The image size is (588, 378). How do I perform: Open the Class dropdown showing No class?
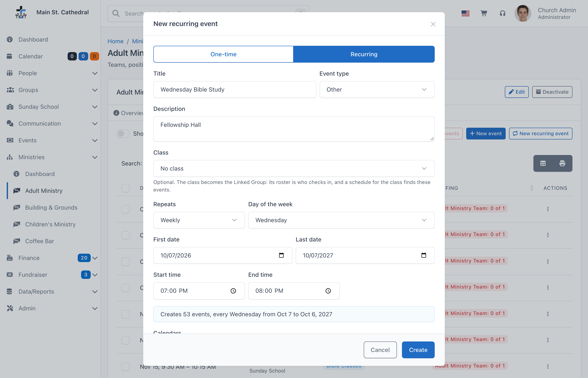click(x=294, y=168)
